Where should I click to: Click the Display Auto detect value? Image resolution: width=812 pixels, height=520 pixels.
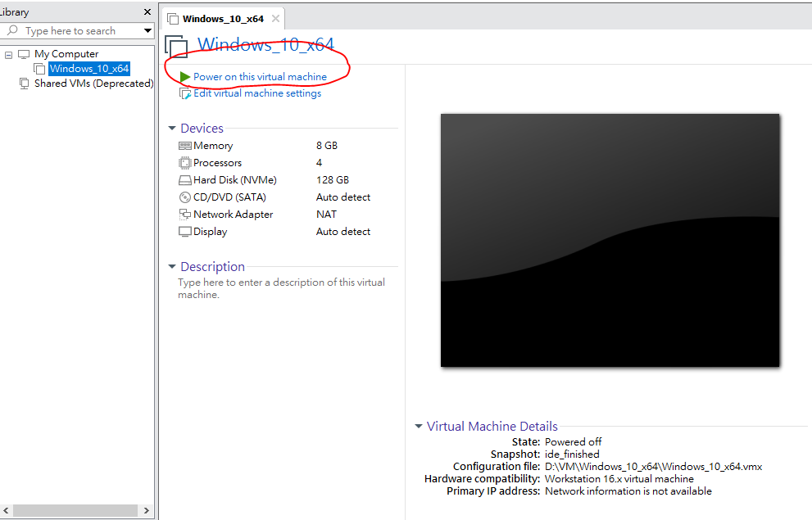343,231
